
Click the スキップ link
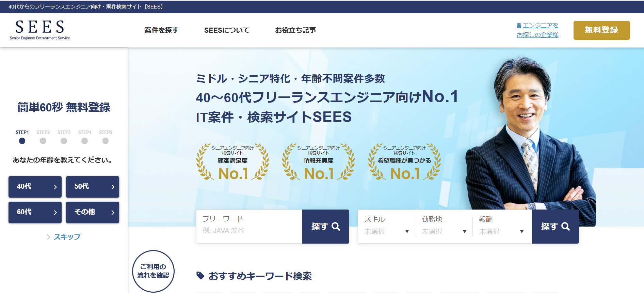coord(67,237)
